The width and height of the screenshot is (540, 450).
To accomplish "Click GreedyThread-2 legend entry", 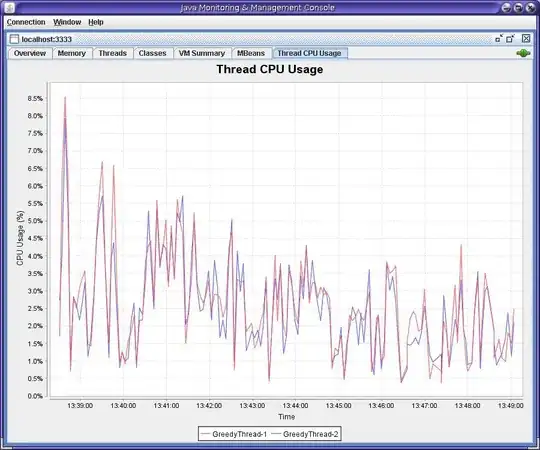I will [305, 434].
